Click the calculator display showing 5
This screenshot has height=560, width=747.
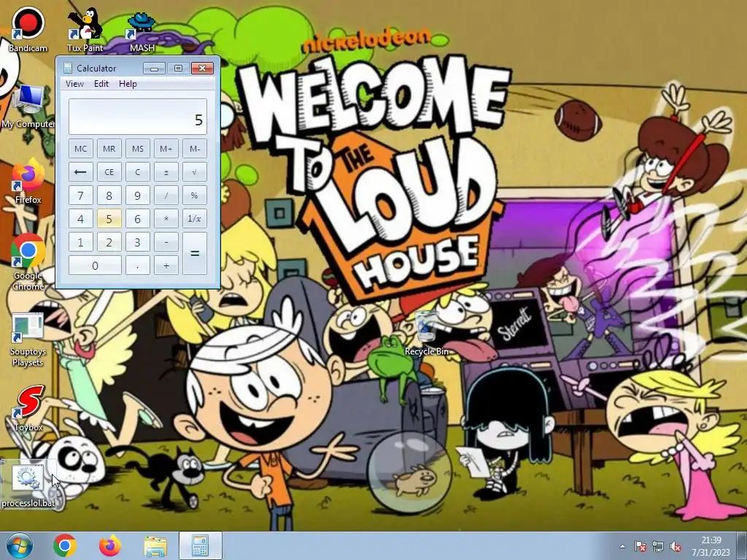click(x=138, y=117)
